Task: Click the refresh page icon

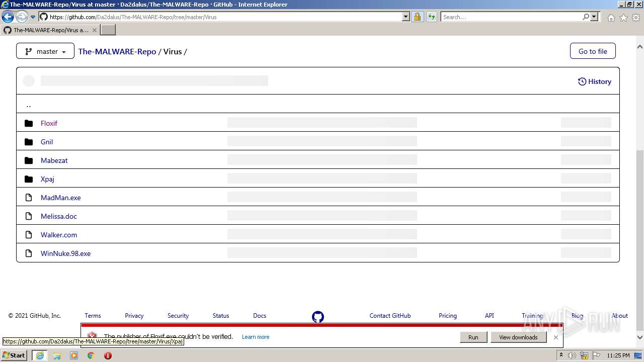Action: 431,17
